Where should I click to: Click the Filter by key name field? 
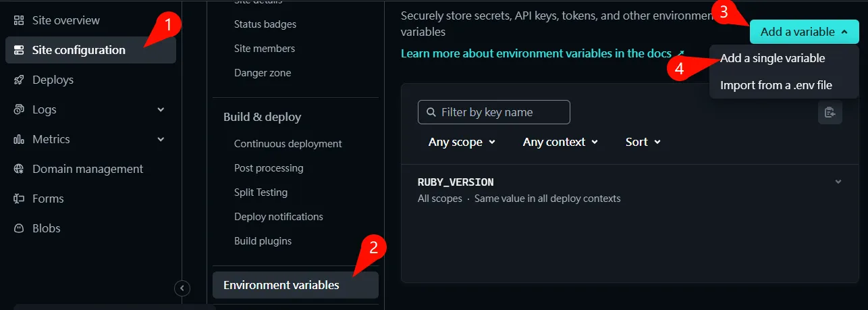coord(494,112)
